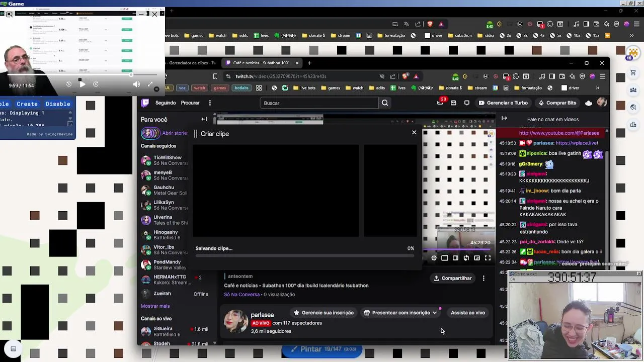644x362 pixels.
Task: Collapse the Para você sidebar arrow
Action: click(204, 119)
